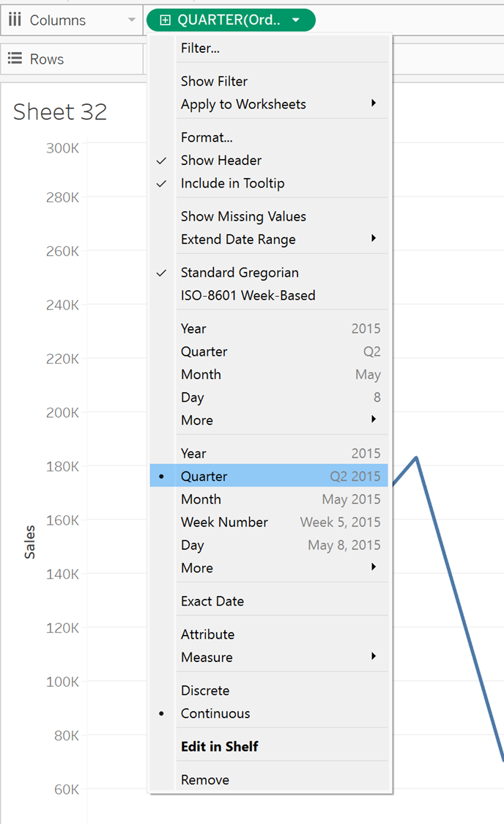Click the Sheet 32 title
504x824 pixels.
click(x=60, y=112)
